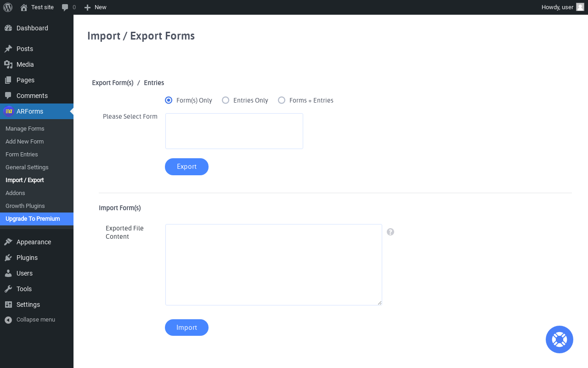Click the WordPress logo icon
This screenshot has width=588, height=368.
pos(8,7)
